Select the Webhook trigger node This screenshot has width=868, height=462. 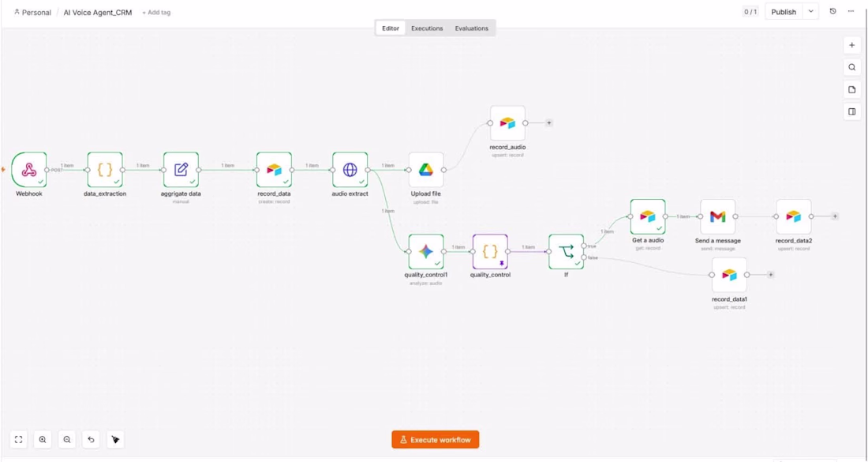point(28,170)
